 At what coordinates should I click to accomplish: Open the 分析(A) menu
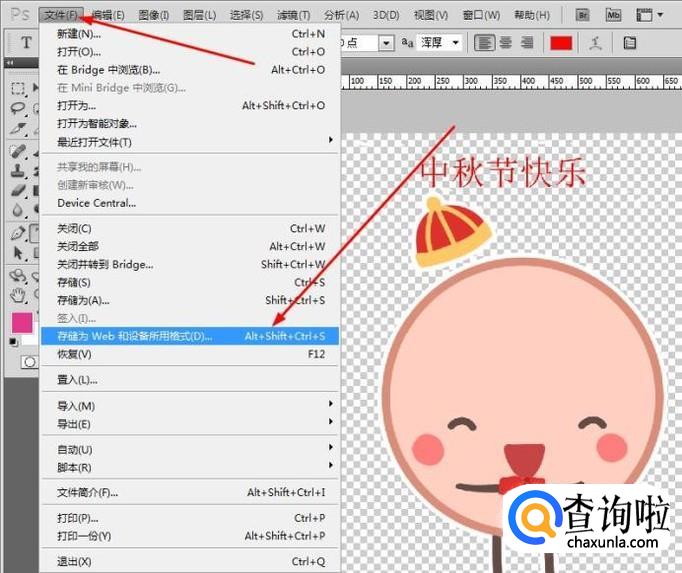[341, 15]
